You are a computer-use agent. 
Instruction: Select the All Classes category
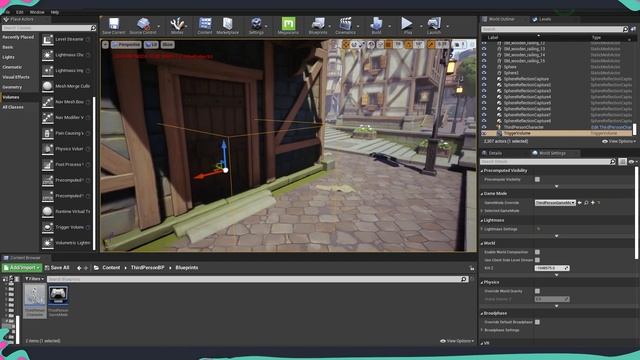13,107
